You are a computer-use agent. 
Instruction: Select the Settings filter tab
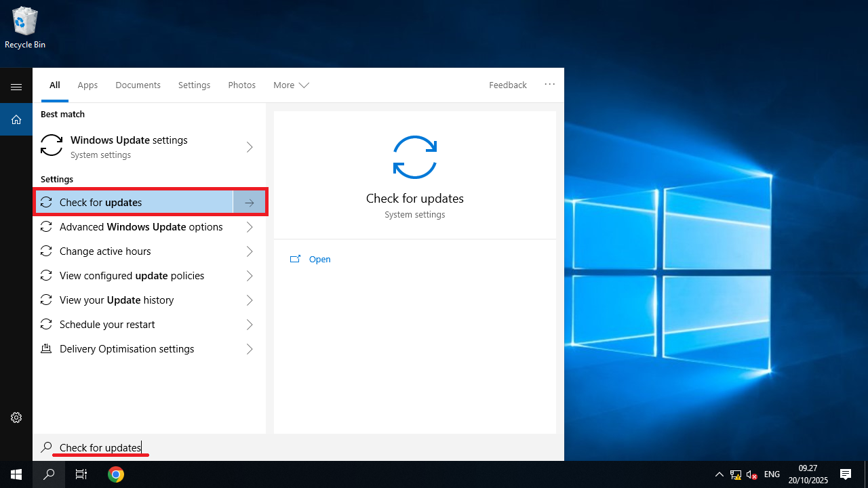click(x=194, y=85)
